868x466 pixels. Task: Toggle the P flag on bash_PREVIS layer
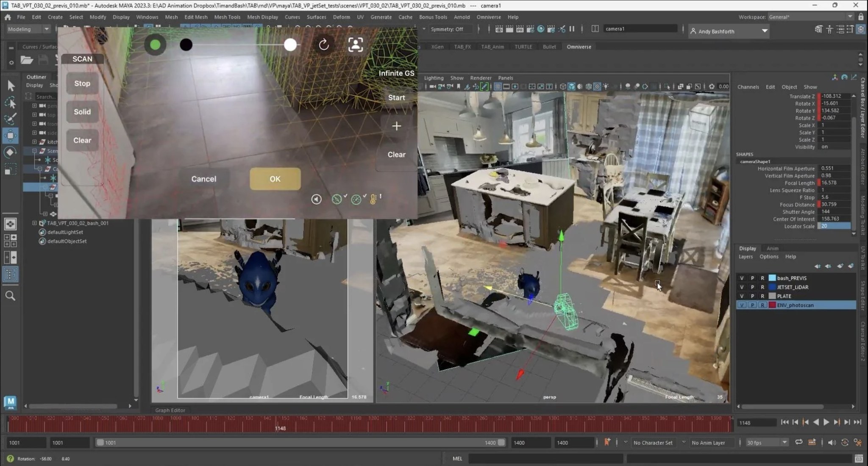[752, 278]
